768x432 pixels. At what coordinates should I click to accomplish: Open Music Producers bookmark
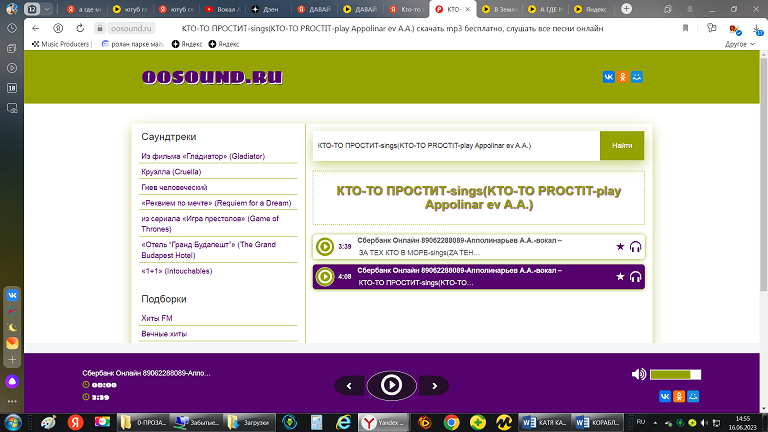click(x=61, y=44)
